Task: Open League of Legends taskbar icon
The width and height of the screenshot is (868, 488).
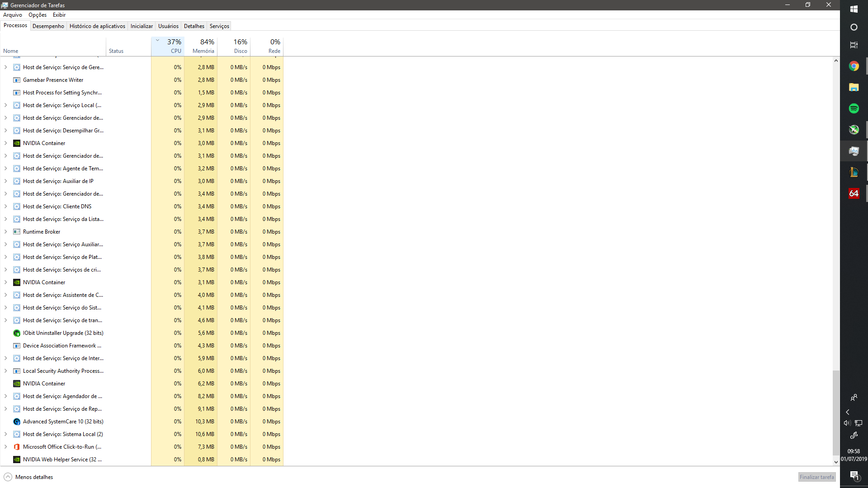Action: [854, 172]
